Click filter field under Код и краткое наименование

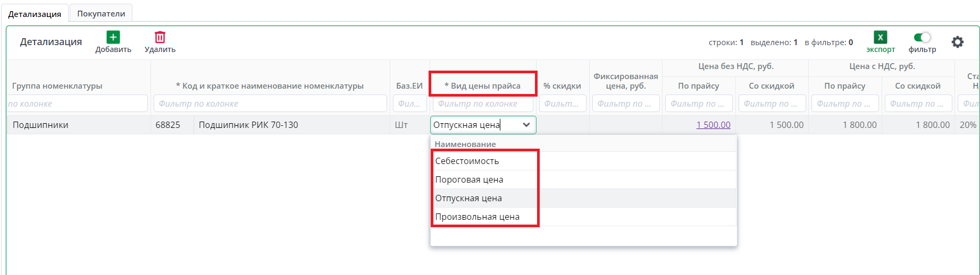(270, 104)
